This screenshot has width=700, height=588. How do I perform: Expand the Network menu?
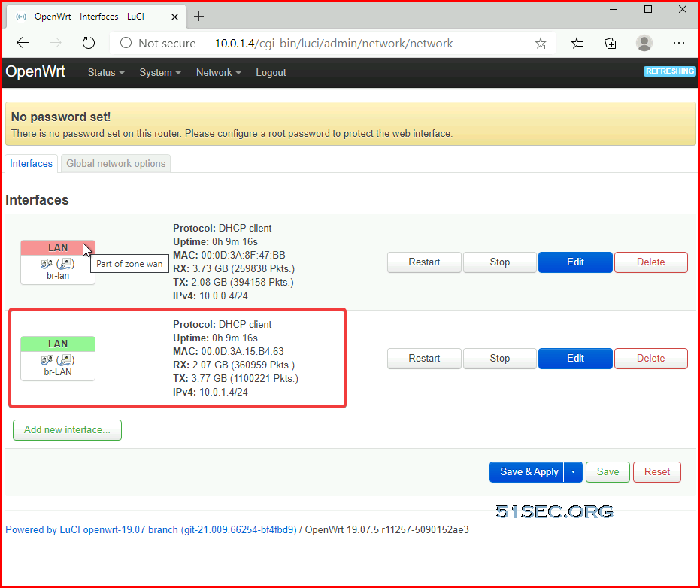pyautogui.click(x=218, y=72)
